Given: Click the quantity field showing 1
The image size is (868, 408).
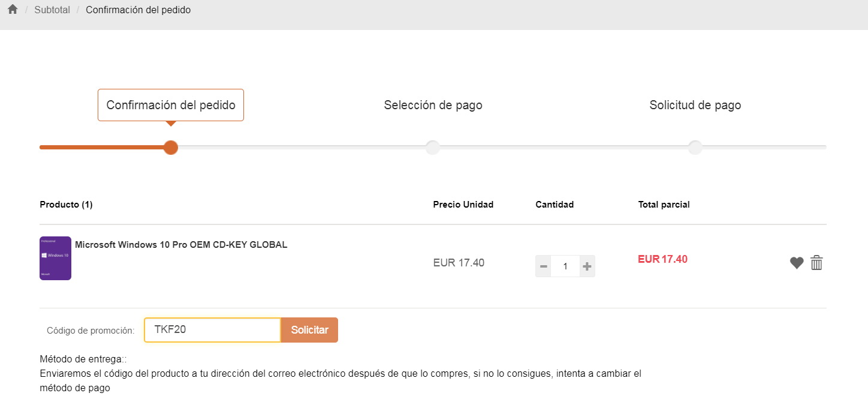Looking at the screenshot, I should click(565, 266).
